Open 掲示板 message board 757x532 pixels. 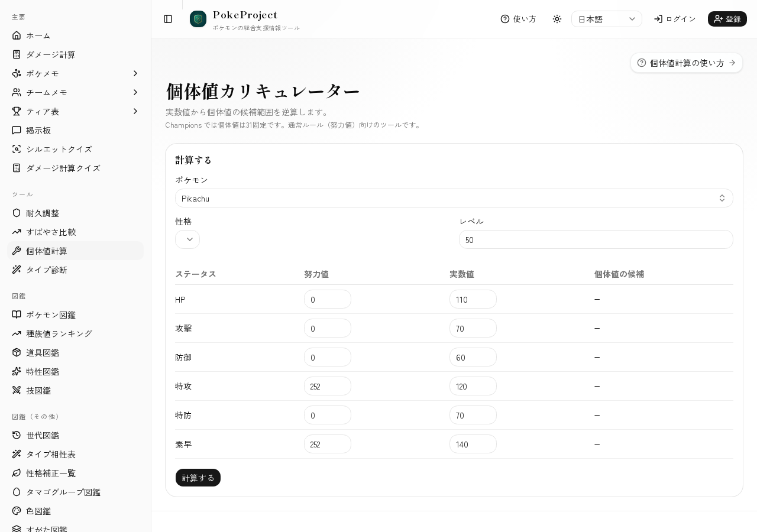click(x=75, y=130)
